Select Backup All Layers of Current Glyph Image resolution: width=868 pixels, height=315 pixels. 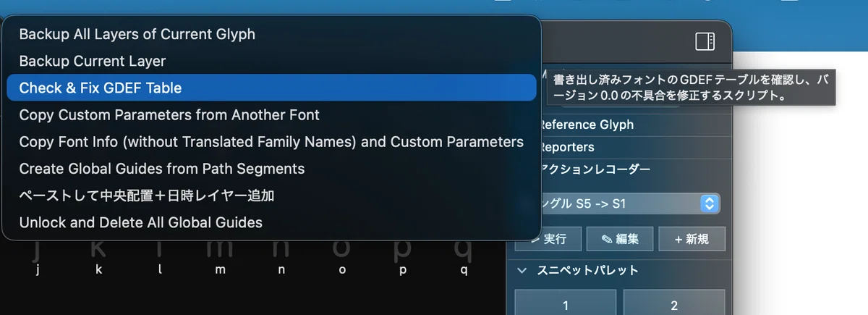pos(271,34)
